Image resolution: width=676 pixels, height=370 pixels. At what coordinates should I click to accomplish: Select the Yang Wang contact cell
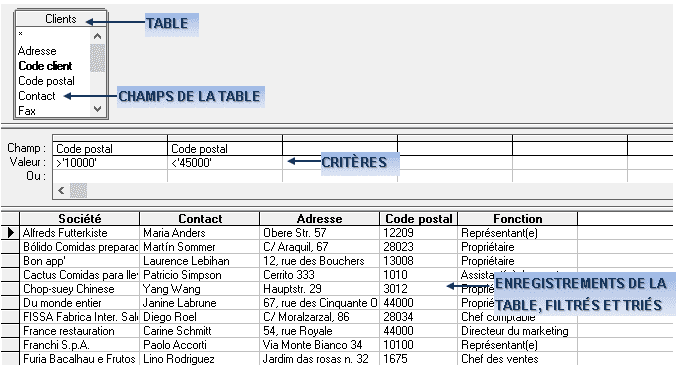(200, 289)
